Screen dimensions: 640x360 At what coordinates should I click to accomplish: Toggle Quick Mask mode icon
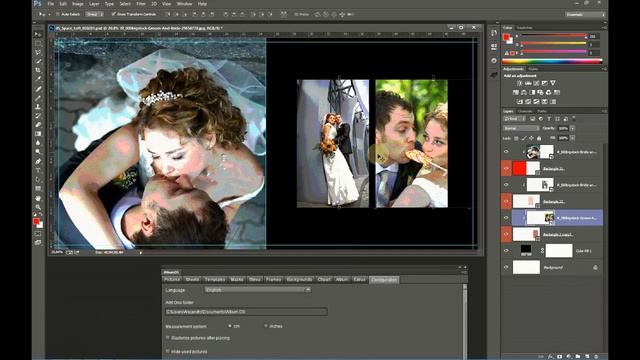coord(38,233)
